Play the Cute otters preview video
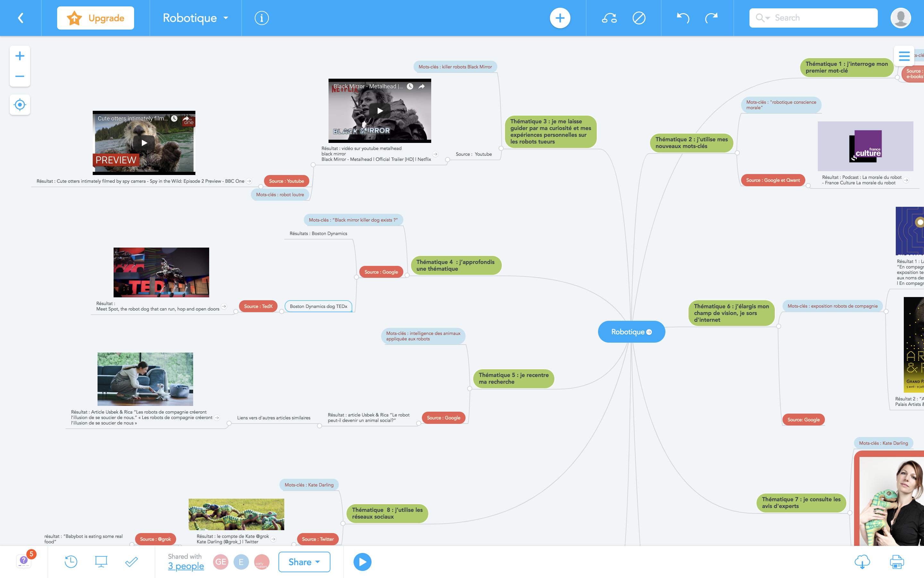This screenshot has width=924, height=578. click(144, 143)
